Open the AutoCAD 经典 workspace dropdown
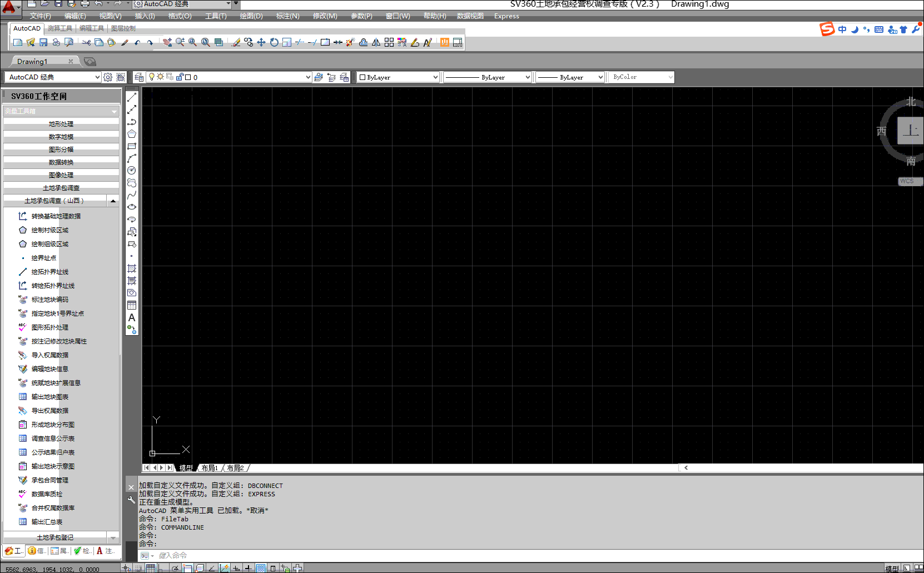 click(x=97, y=77)
